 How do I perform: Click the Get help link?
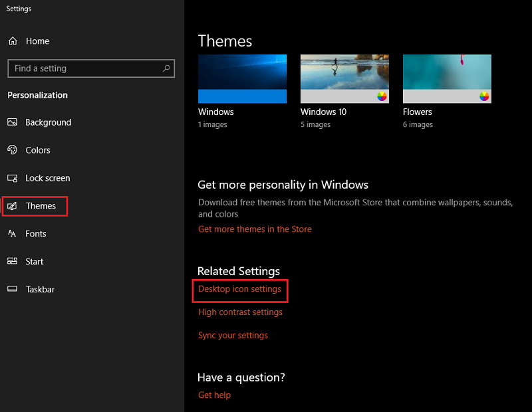214,395
